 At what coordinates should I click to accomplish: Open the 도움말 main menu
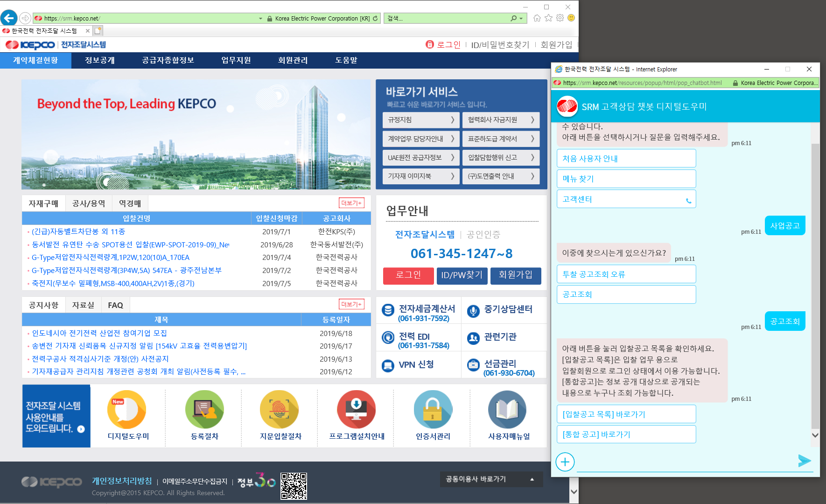346,60
